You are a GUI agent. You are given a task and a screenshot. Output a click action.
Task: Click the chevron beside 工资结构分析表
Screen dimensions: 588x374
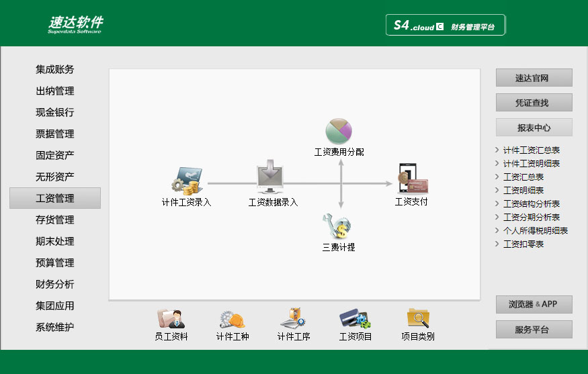coord(497,203)
